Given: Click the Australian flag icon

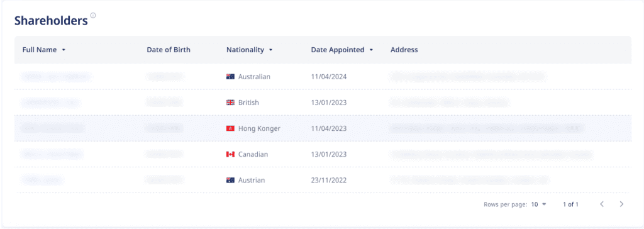Looking at the screenshot, I should 230,77.
